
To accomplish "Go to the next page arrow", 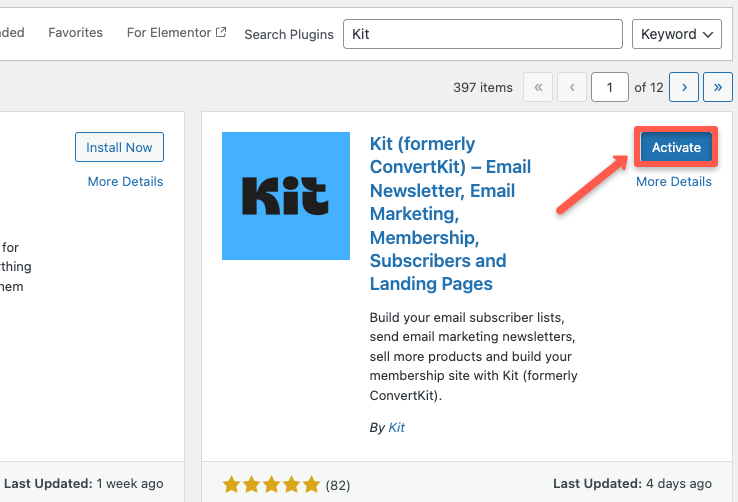I will [684, 87].
